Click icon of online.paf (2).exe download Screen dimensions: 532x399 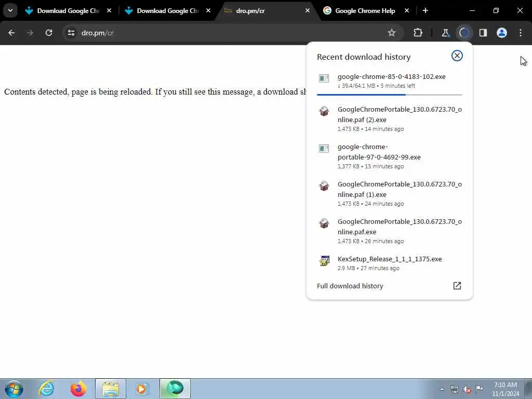(x=324, y=111)
